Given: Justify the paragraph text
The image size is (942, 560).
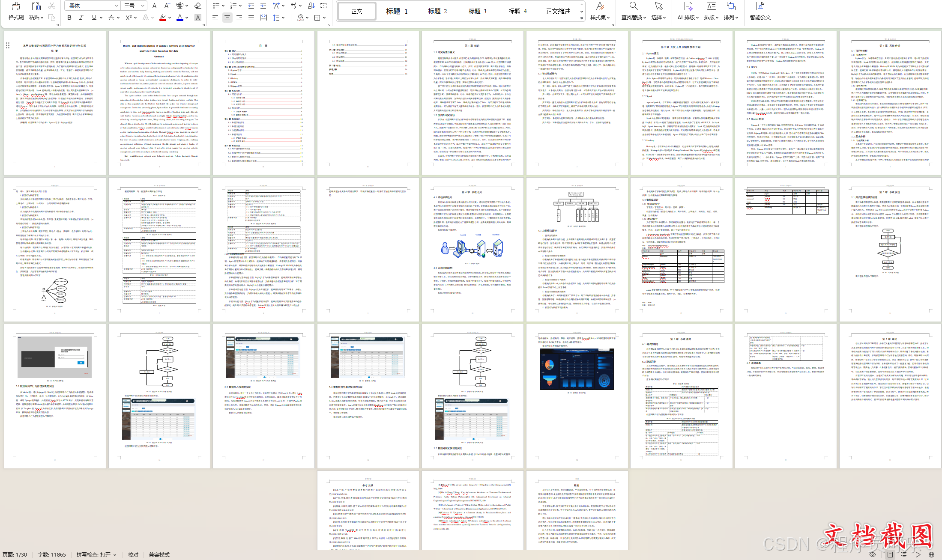Looking at the screenshot, I should pyautogui.click(x=251, y=18).
